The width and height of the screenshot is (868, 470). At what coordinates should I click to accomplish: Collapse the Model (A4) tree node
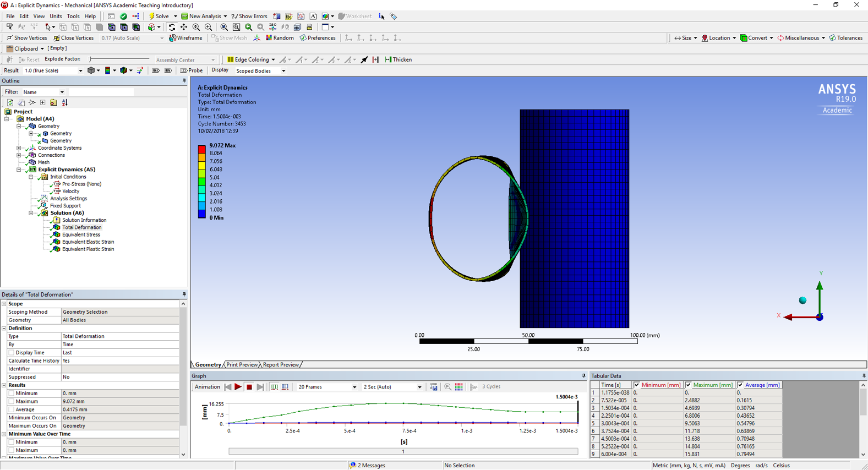(x=7, y=119)
